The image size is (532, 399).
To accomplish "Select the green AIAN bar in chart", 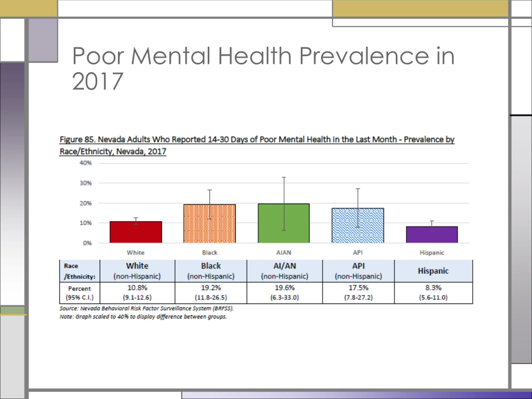I will (x=284, y=223).
